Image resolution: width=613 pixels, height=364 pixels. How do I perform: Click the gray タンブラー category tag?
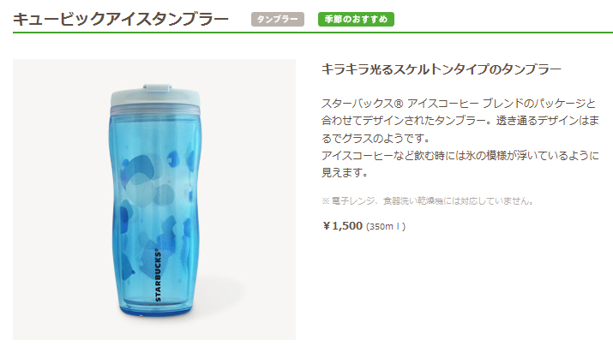click(x=278, y=19)
